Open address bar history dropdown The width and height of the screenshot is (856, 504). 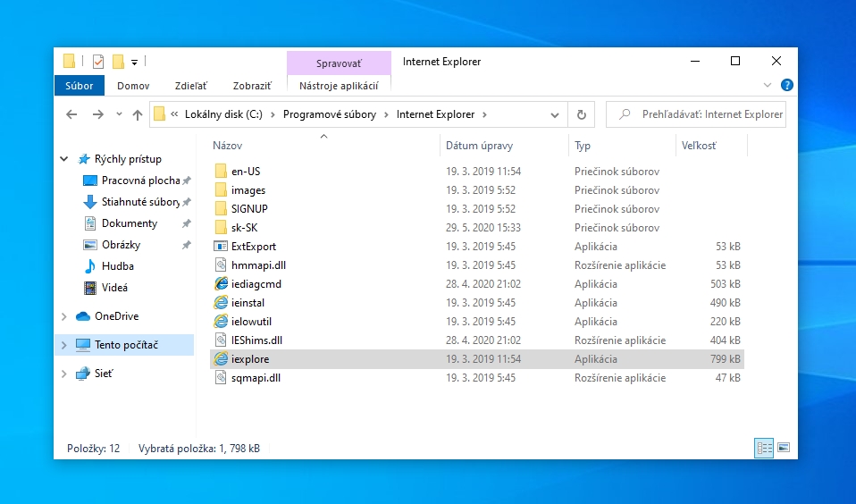pyautogui.click(x=555, y=114)
